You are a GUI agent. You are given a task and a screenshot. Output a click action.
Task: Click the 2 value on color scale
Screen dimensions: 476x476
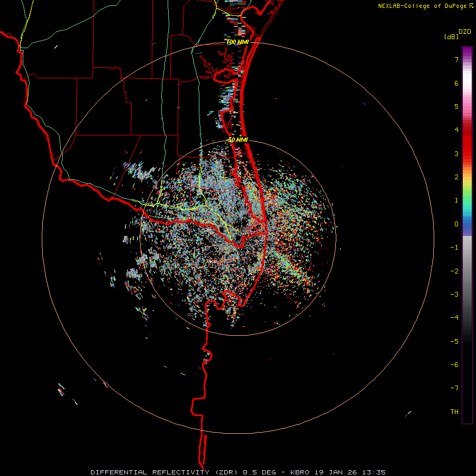click(456, 177)
